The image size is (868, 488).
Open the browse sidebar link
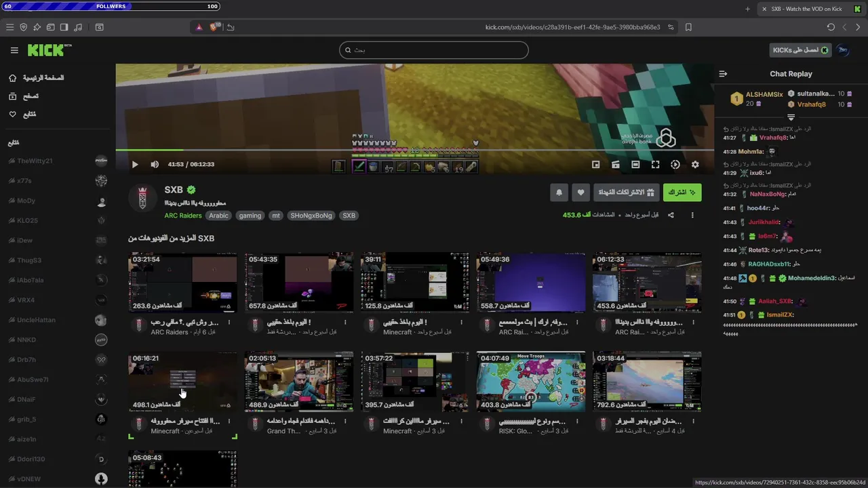click(x=24, y=96)
